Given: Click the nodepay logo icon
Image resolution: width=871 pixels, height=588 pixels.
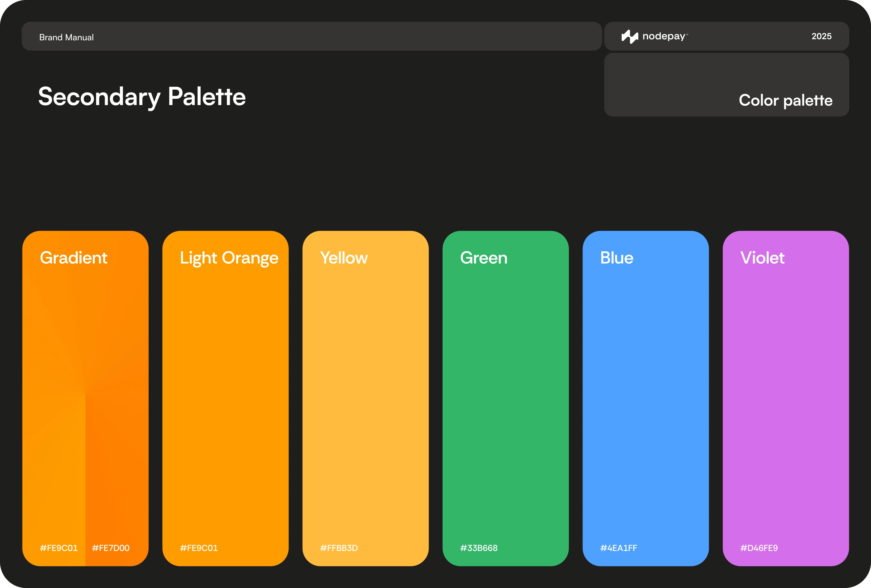Looking at the screenshot, I should coord(630,36).
